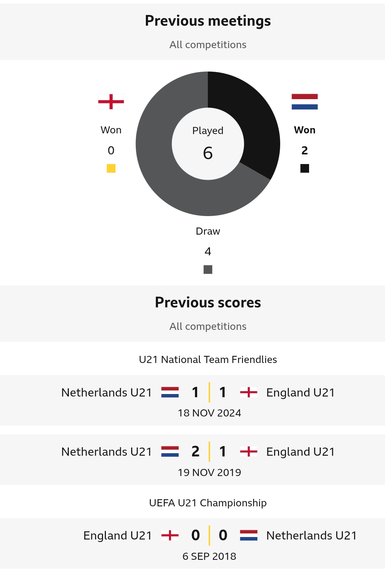Viewport: 385px width, 588px height.
Task: Click the Previous scores heading
Action: pos(208,302)
